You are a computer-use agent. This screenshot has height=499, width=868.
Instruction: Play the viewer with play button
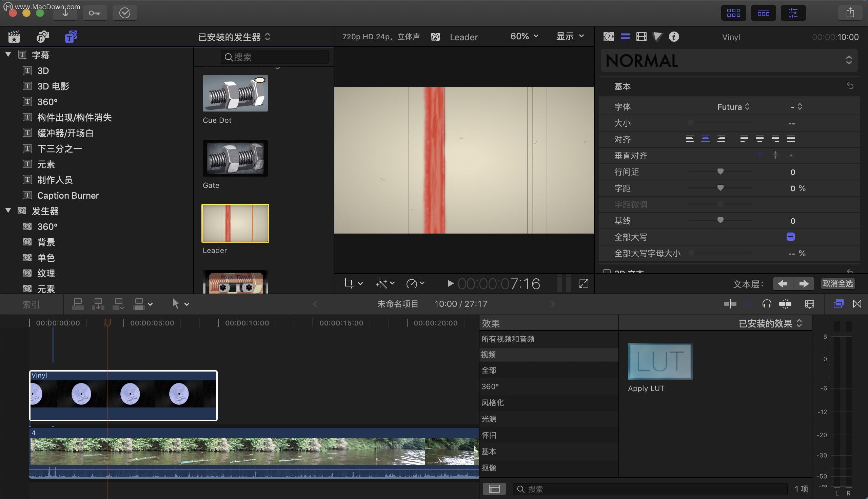450,284
